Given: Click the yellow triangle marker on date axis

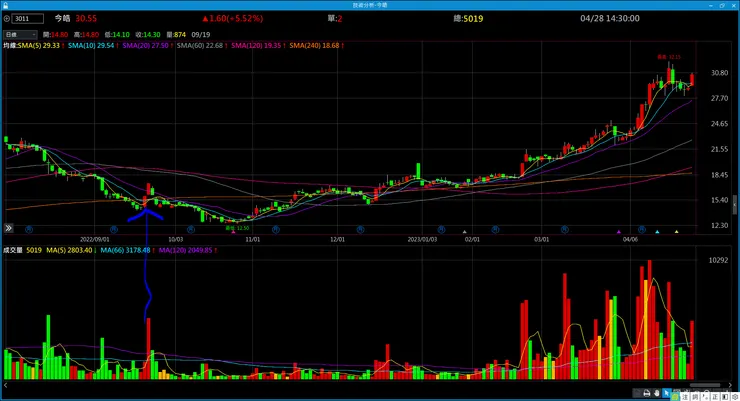Looking at the screenshot, I should point(676,232).
